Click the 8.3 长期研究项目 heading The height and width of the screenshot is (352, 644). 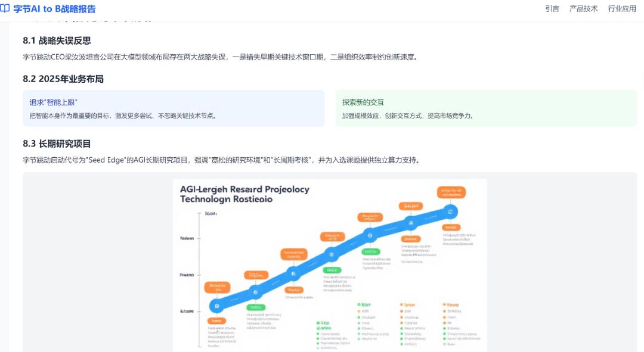pyautogui.click(x=57, y=144)
